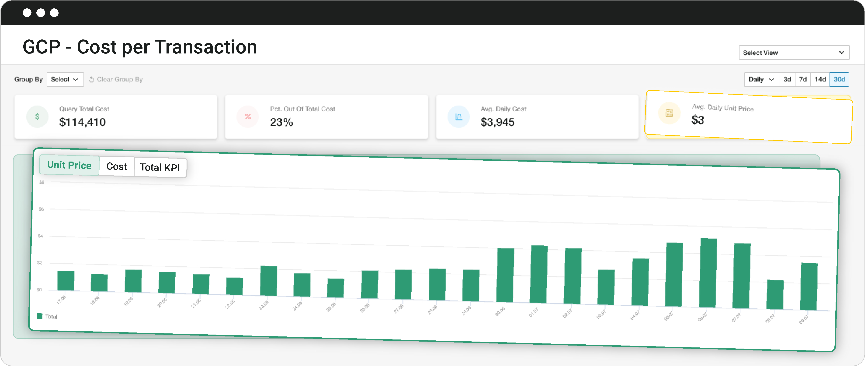Click the reset arrow icon beside Clear Group By
Viewport: 868px width, 371px height.
pyautogui.click(x=91, y=80)
